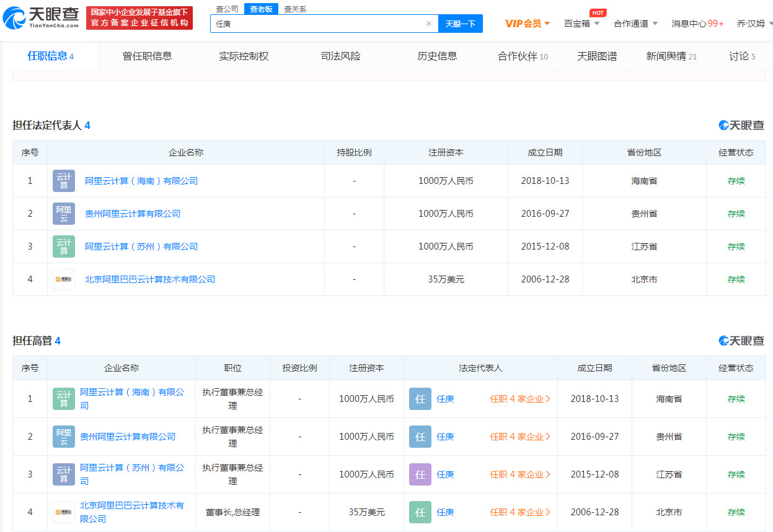The width and height of the screenshot is (773, 532).
Task: Open 北京阿里巴巴云计算技术有限公司 link in 担任高管 table
Action: pos(132,512)
